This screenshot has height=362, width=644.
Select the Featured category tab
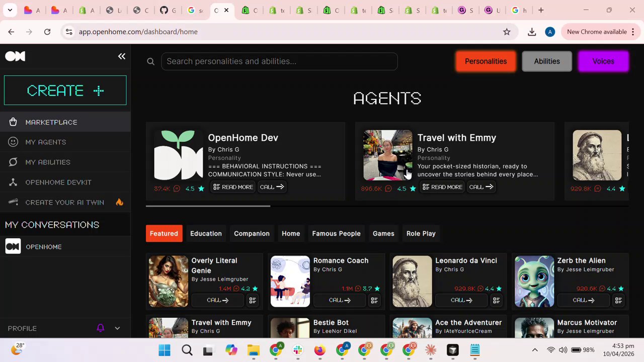pyautogui.click(x=164, y=233)
